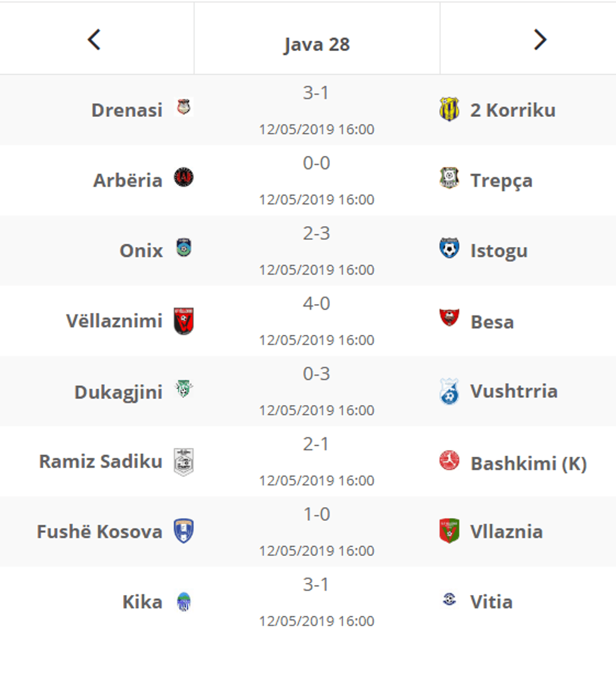Open the Arbëria versus Trepça 0-0 score
Viewport: 616px width, 688px height.
pos(316,163)
